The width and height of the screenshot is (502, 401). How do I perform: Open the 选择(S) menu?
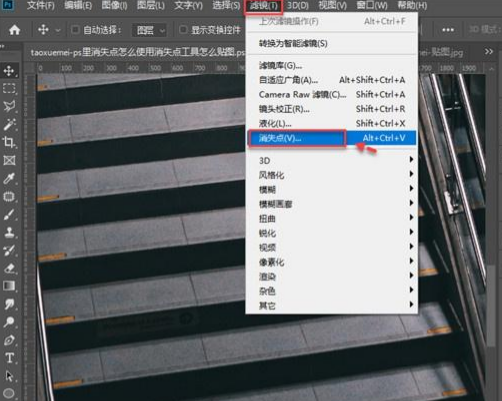click(226, 5)
